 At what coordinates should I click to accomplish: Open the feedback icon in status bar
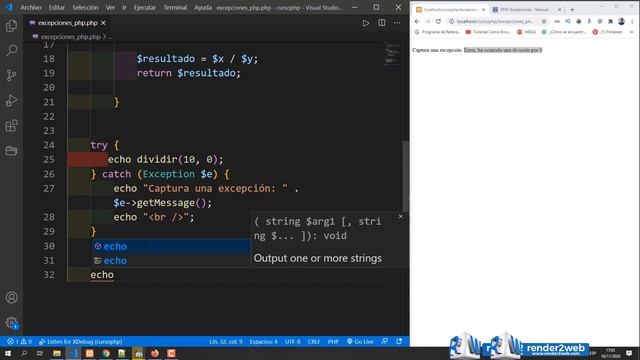[x=384, y=342]
